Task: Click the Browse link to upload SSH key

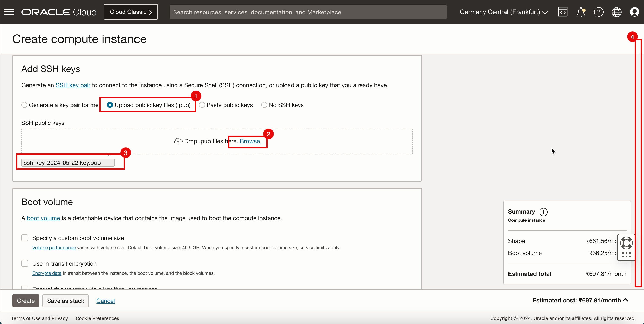Action: point(250,141)
